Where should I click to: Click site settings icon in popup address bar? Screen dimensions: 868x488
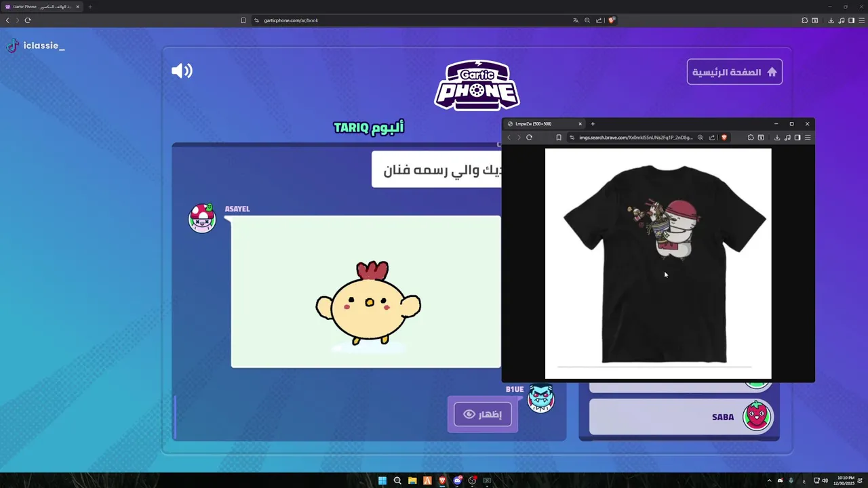572,138
